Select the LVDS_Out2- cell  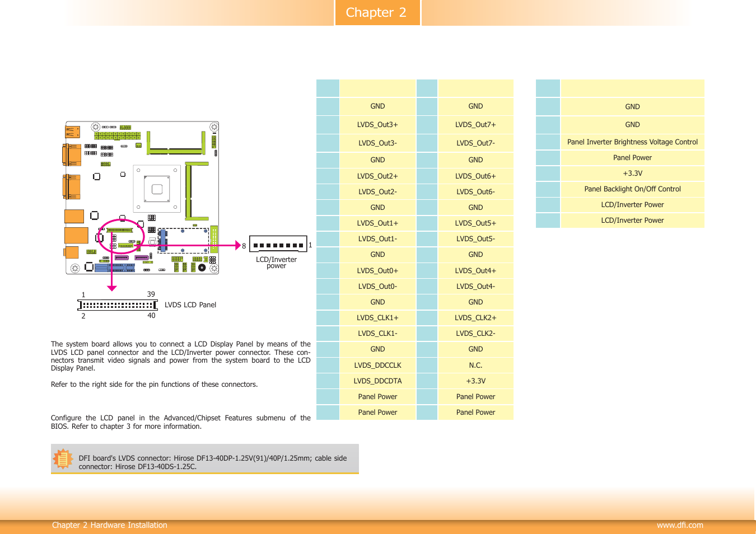(377, 192)
